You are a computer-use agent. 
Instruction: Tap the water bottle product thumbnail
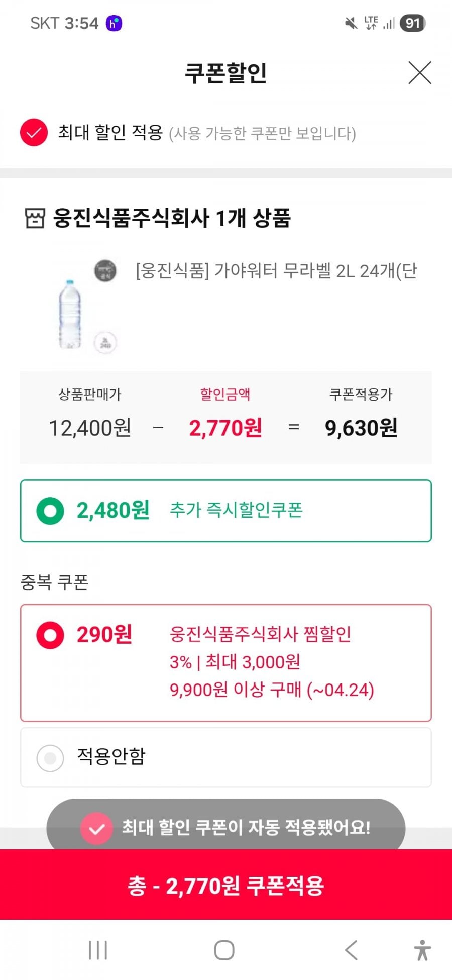[x=70, y=314]
